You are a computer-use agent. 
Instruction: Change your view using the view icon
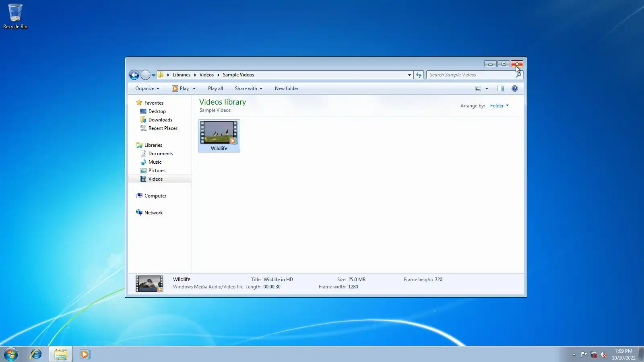[x=478, y=88]
